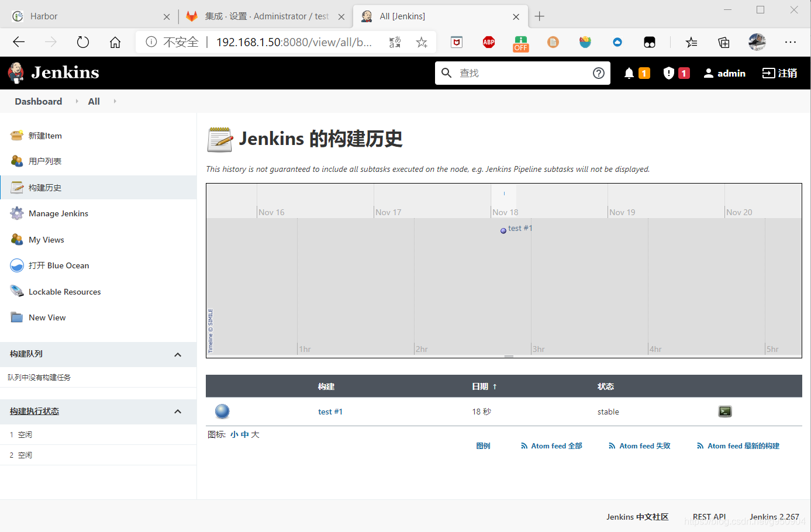Click the blue status ball for test #1

[x=222, y=412]
